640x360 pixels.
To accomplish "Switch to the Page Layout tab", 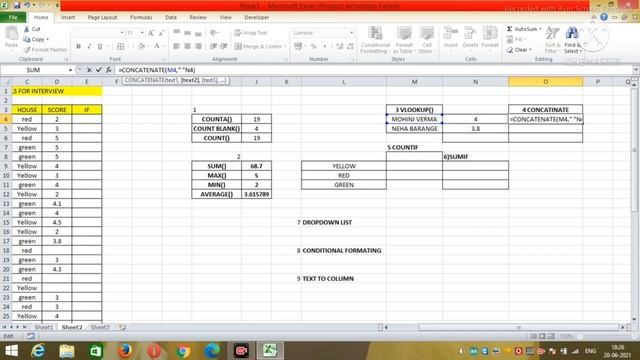I will click(x=102, y=18).
